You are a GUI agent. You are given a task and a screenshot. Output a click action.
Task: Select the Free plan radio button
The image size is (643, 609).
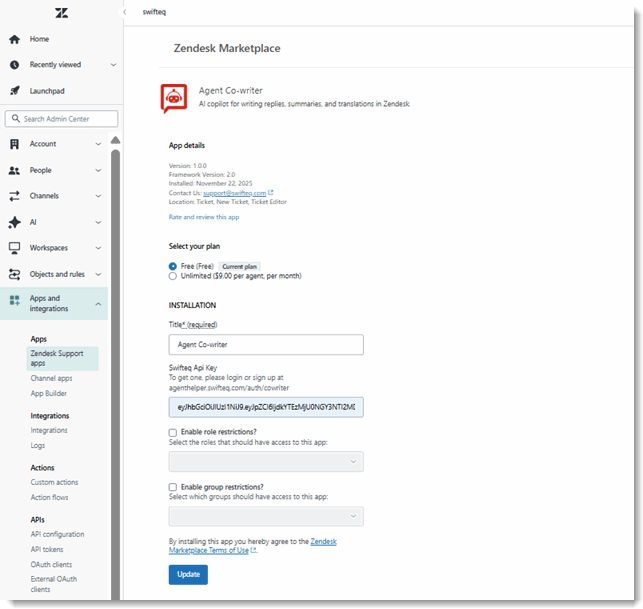pyautogui.click(x=173, y=267)
